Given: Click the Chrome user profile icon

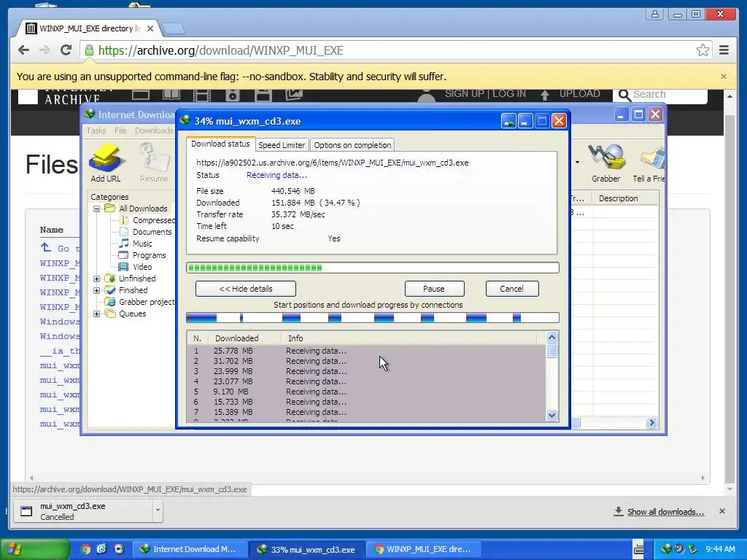Looking at the screenshot, I should [654, 15].
